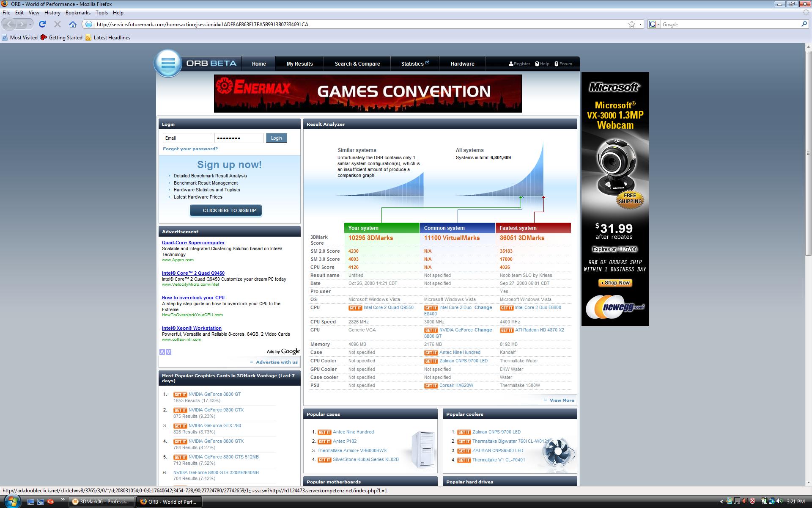Expand quick launch overflow chevron on taskbar
The image size is (812, 508).
point(63,500)
